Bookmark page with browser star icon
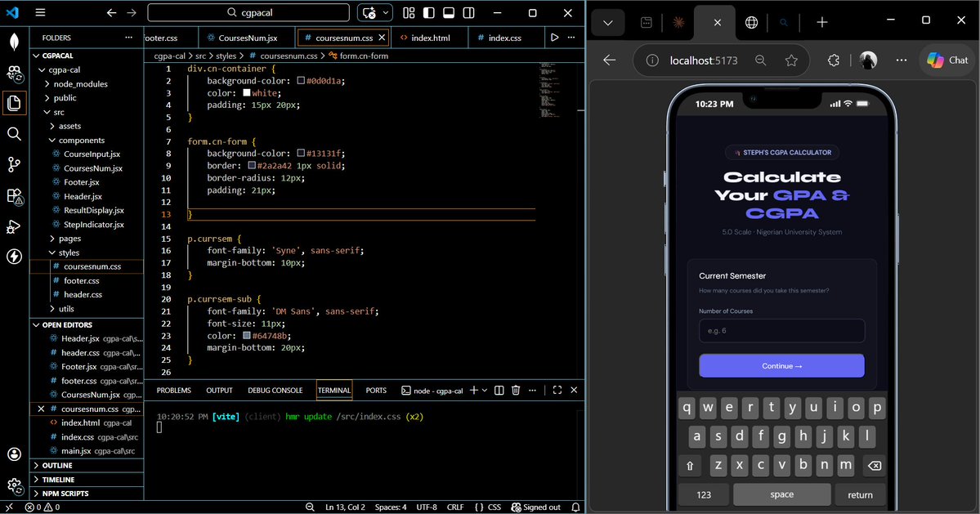Image resolution: width=980 pixels, height=514 pixels. [791, 60]
